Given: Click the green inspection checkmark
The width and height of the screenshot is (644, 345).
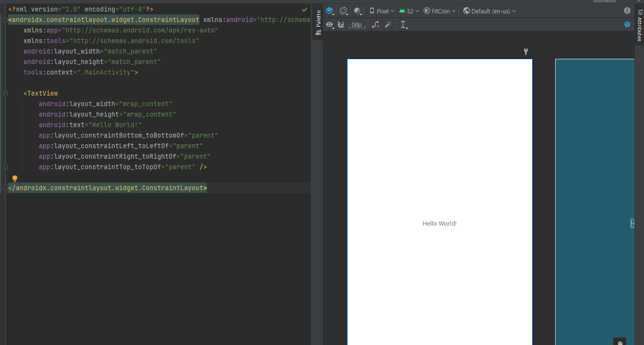Looking at the screenshot, I should click(305, 10).
